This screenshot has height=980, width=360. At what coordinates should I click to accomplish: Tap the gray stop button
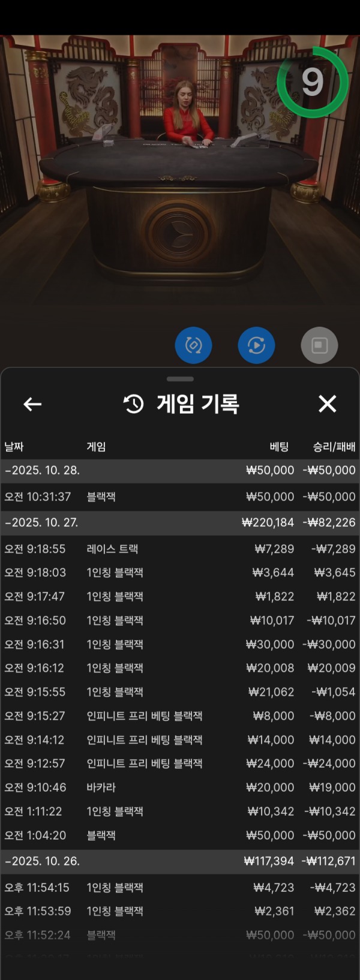319,345
